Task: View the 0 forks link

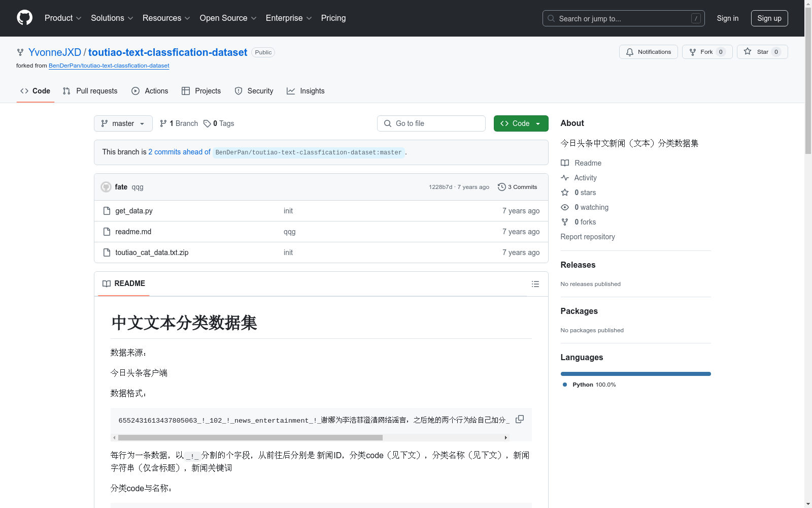Action: [x=579, y=222]
